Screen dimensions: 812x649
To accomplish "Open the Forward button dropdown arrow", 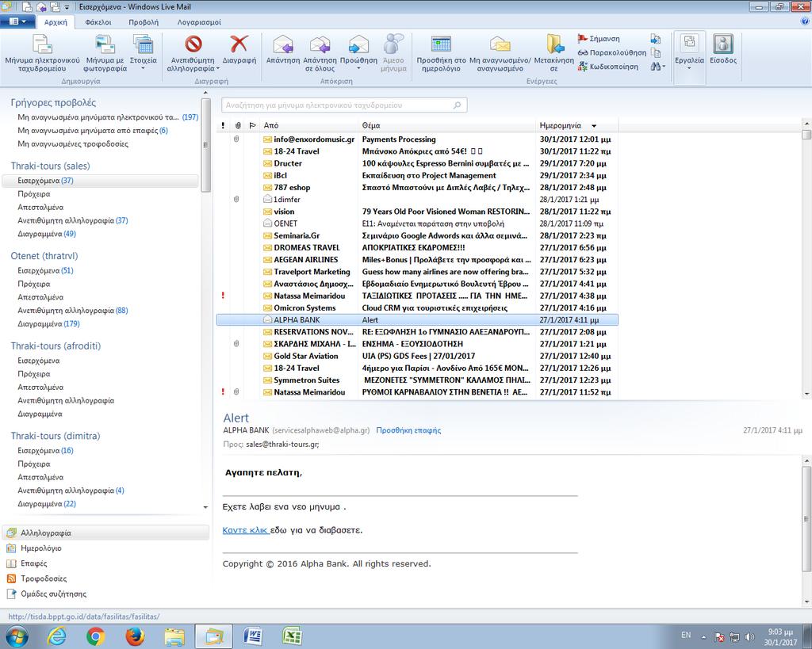I will (358, 69).
